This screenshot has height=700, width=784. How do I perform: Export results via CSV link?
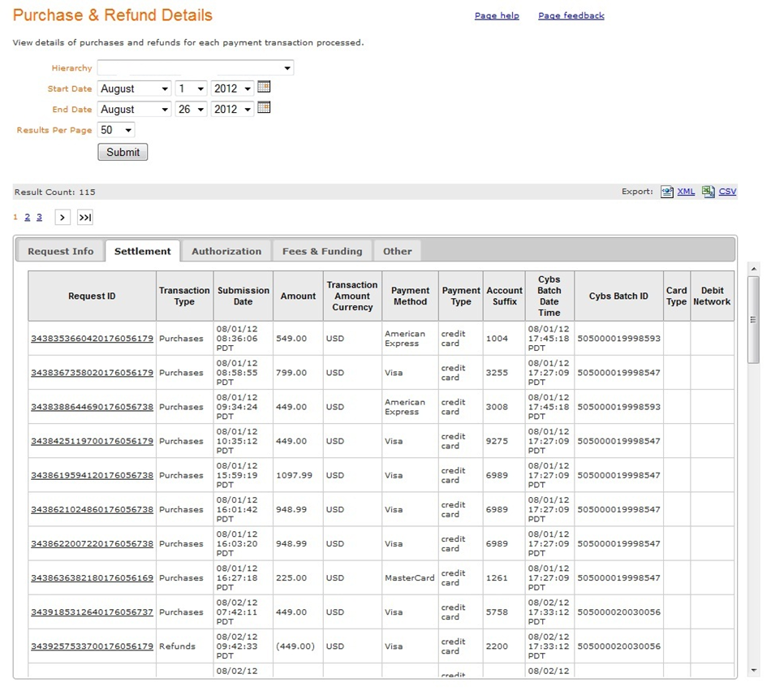point(727,192)
